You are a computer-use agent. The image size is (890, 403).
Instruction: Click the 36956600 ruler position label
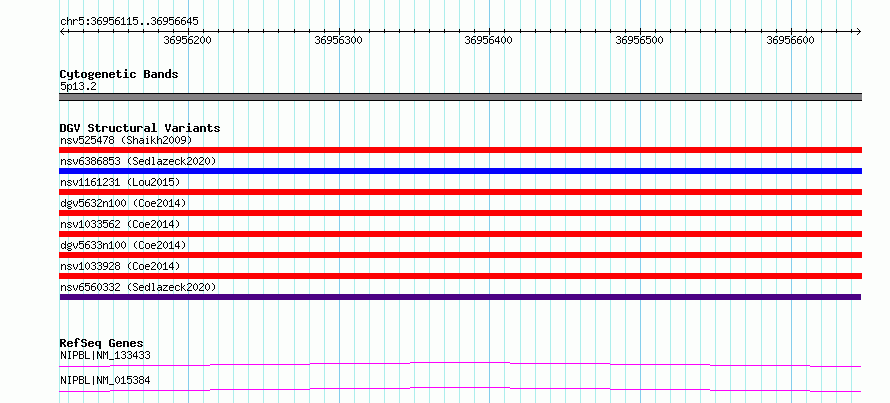point(791,40)
